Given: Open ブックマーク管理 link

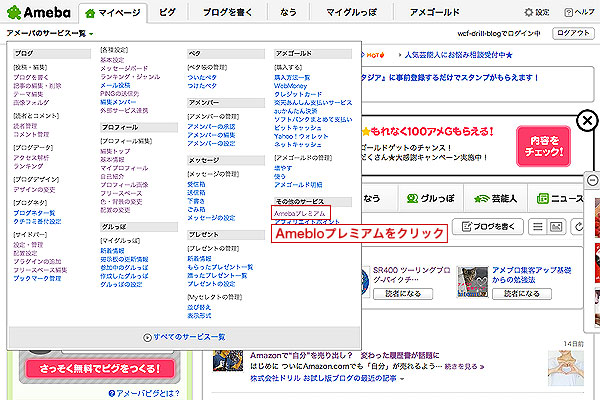Looking at the screenshot, I should click(37, 278).
